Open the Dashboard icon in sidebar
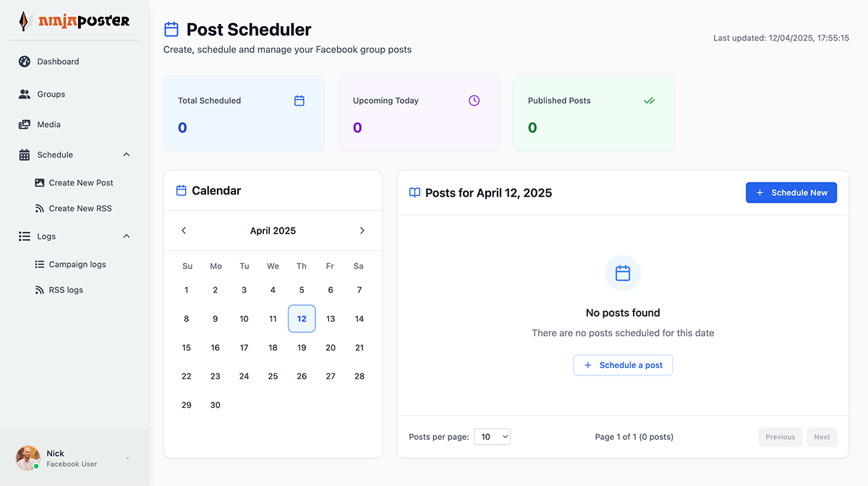 coord(25,61)
